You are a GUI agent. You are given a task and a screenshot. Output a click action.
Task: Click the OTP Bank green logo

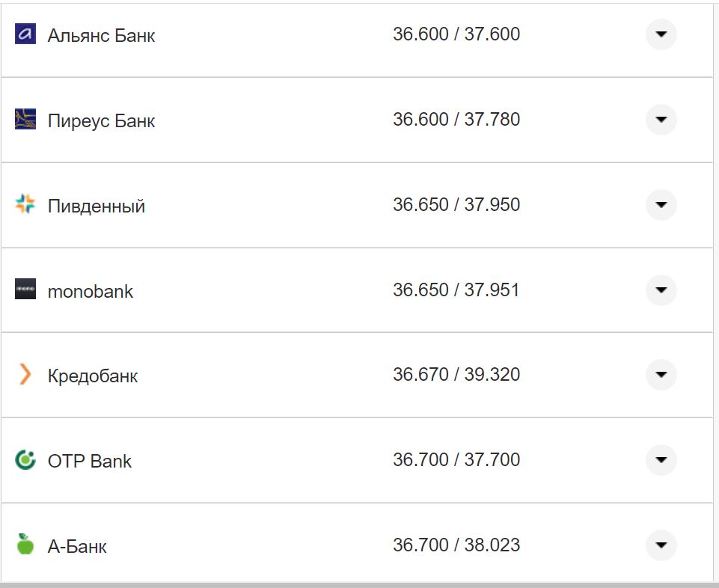coord(25,459)
